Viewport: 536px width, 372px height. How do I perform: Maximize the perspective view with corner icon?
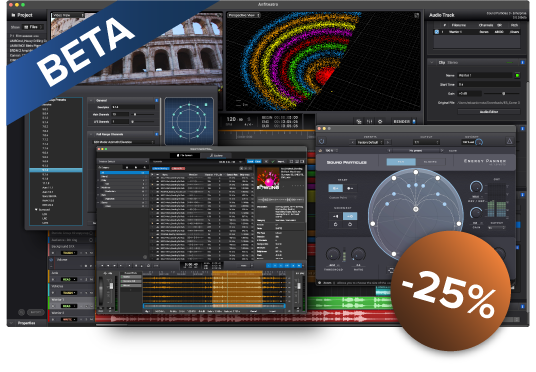coord(416,15)
